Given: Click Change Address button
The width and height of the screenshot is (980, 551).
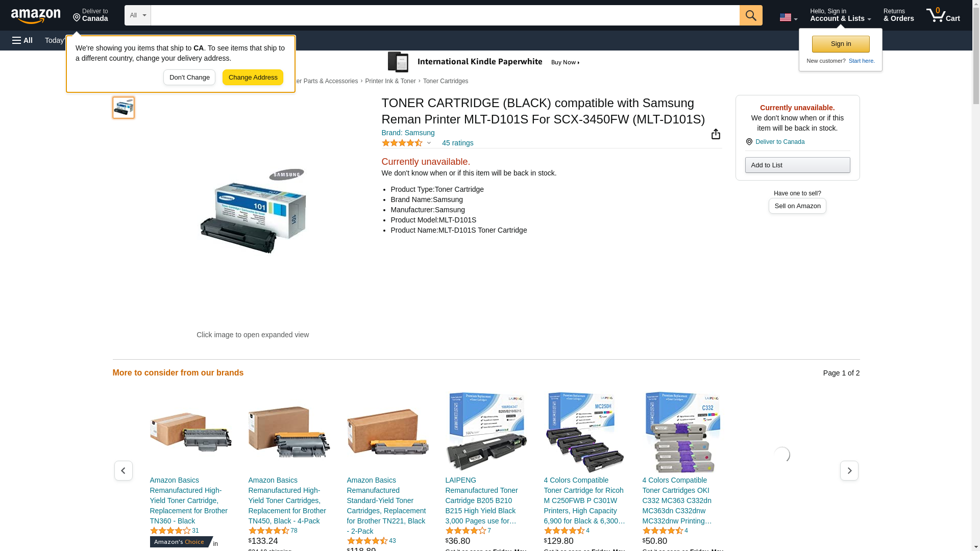Looking at the screenshot, I should [x=253, y=78].
